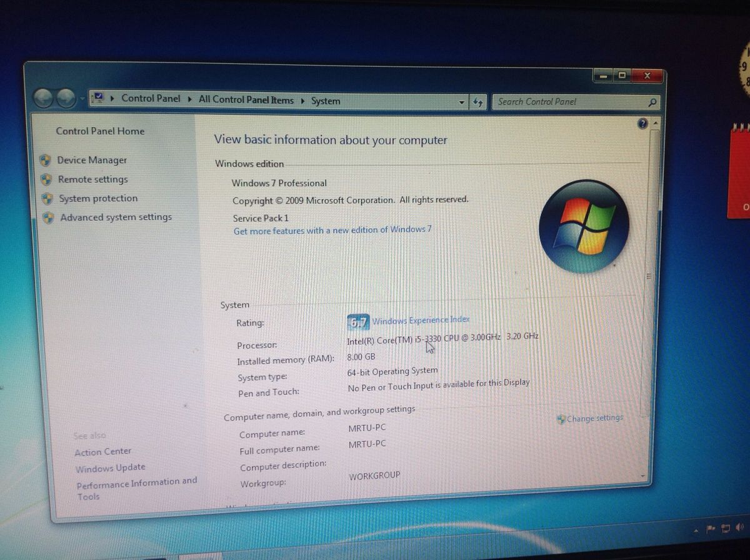The width and height of the screenshot is (750, 560).
Task: Expand the arrow after Control Panel breadcrumb
Action: click(189, 99)
